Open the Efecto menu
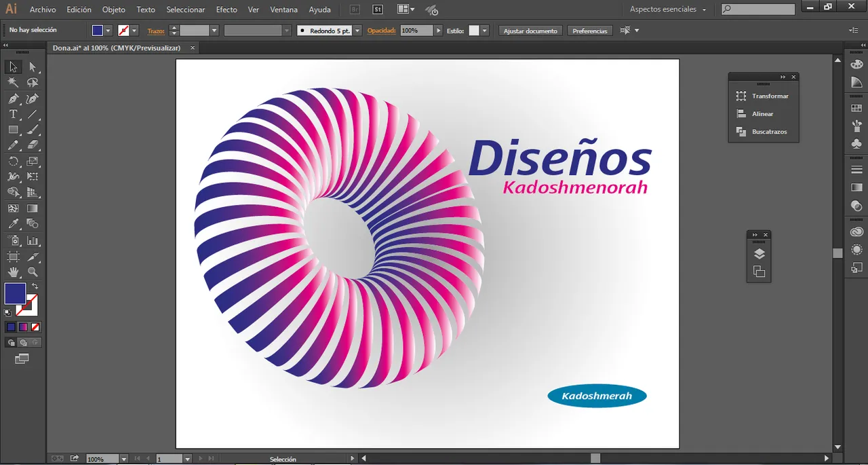 point(226,10)
